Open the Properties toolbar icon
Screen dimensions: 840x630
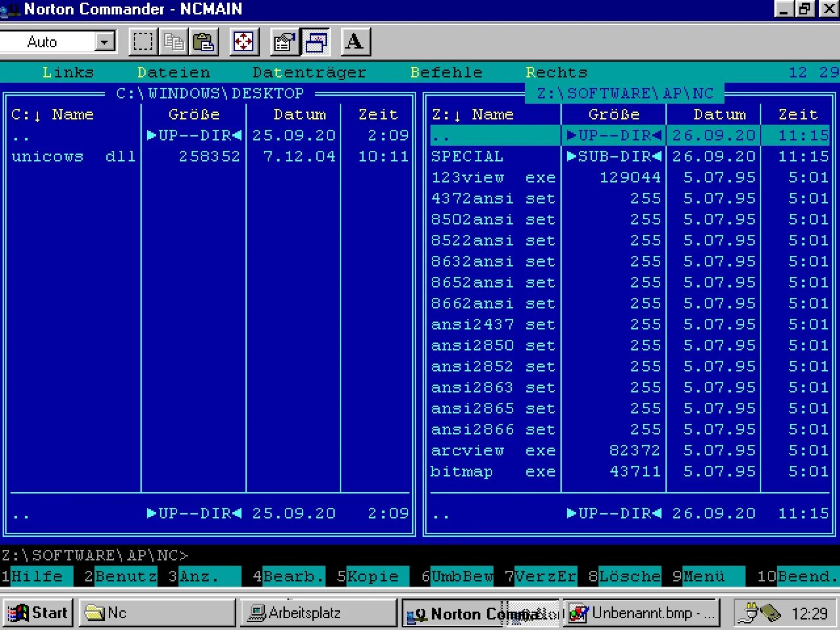pos(284,42)
